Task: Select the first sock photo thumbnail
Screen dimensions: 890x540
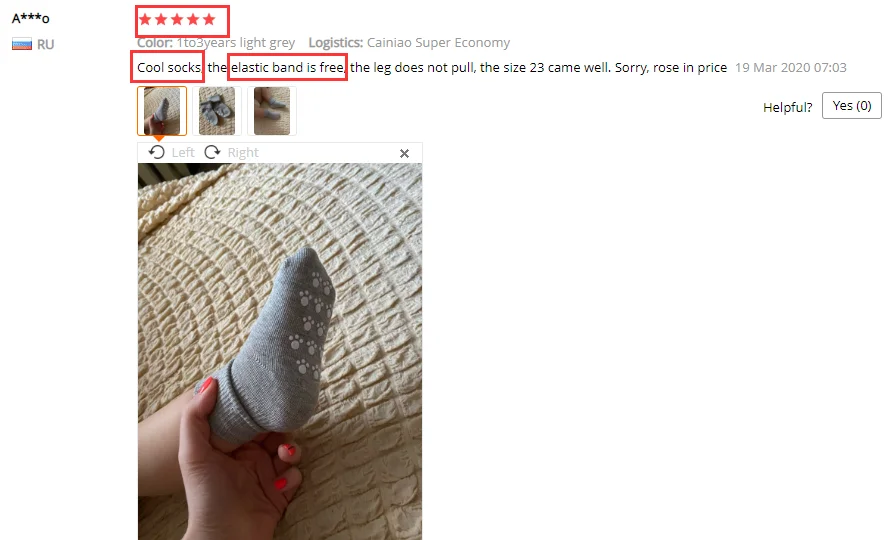Action: pos(162,111)
